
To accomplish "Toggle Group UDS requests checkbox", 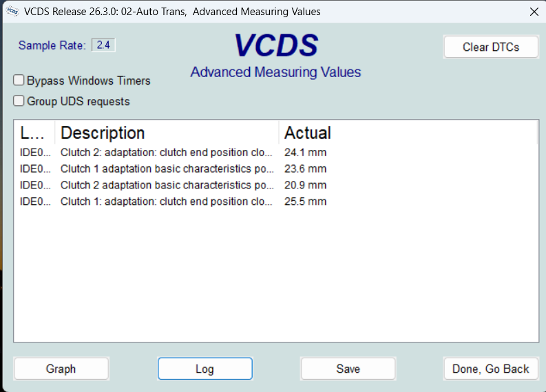I will [x=19, y=101].
